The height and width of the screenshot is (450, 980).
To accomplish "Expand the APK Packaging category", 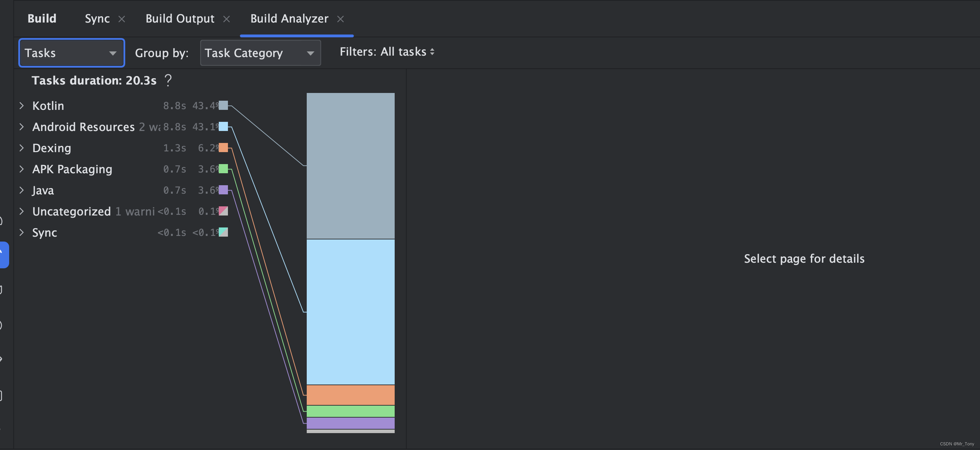I will [x=22, y=169].
